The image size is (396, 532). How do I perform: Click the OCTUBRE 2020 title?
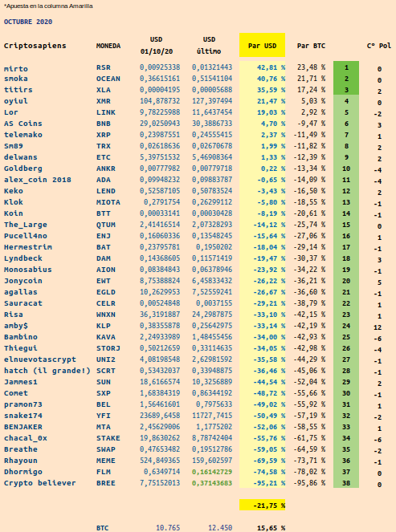(x=28, y=22)
